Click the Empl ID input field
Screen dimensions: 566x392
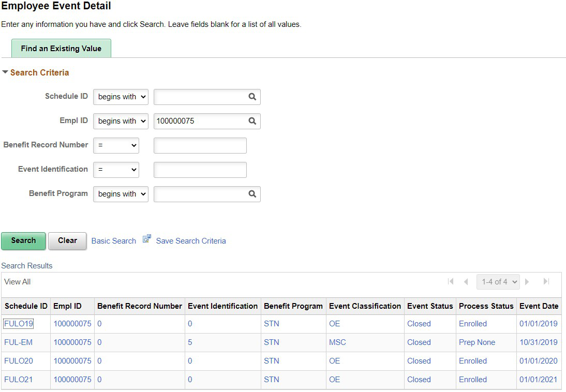point(201,121)
